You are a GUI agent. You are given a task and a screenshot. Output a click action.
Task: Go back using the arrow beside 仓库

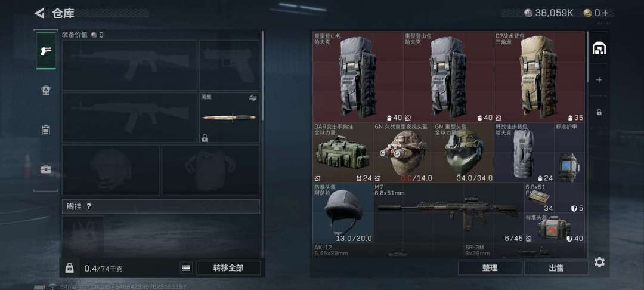coord(39,13)
